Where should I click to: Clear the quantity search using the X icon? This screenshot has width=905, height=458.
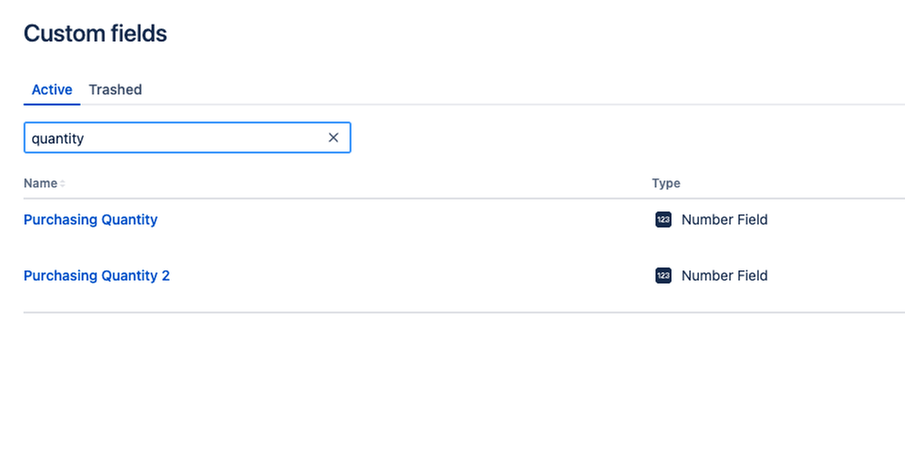click(x=333, y=138)
